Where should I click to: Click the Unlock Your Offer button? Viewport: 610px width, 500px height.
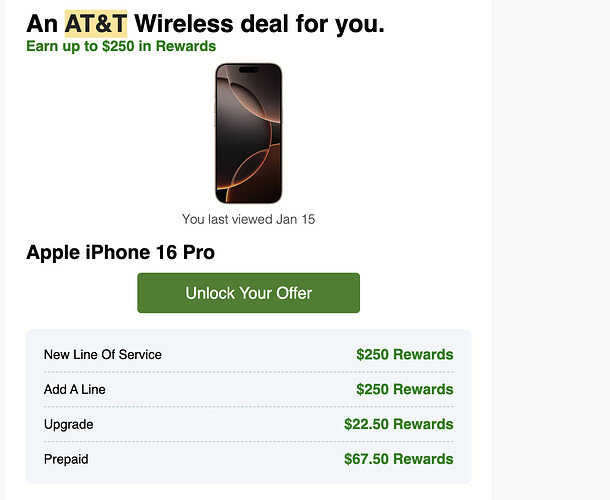[x=248, y=293]
